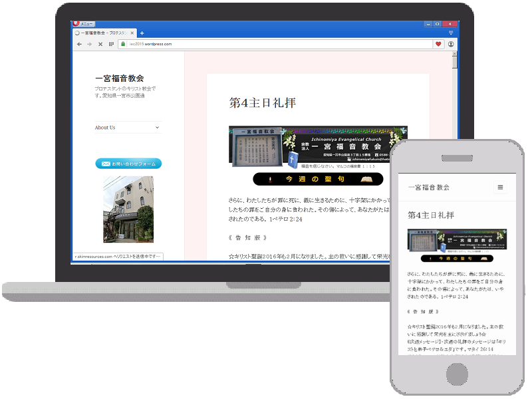532x399 pixels.
Task: Bookmark page with the heart icon
Action: click(x=438, y=44)
